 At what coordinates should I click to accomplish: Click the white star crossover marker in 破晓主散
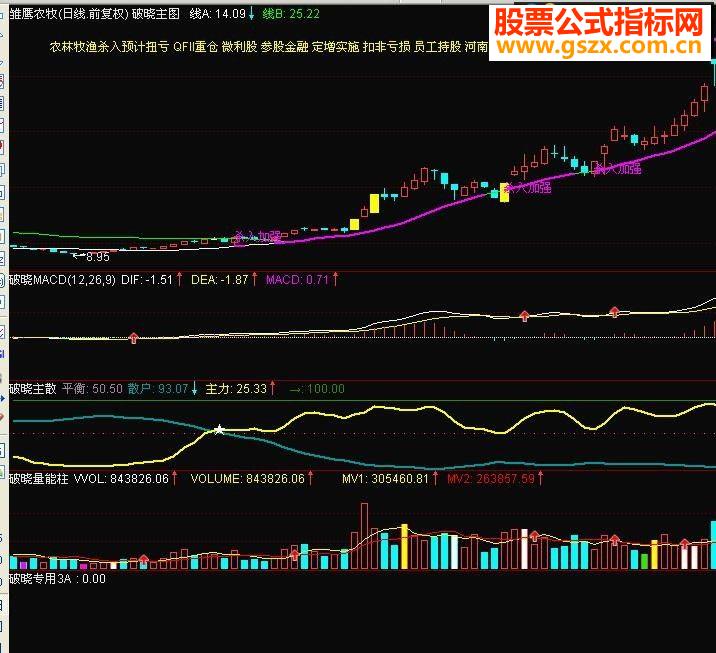[x=220, y=429]
